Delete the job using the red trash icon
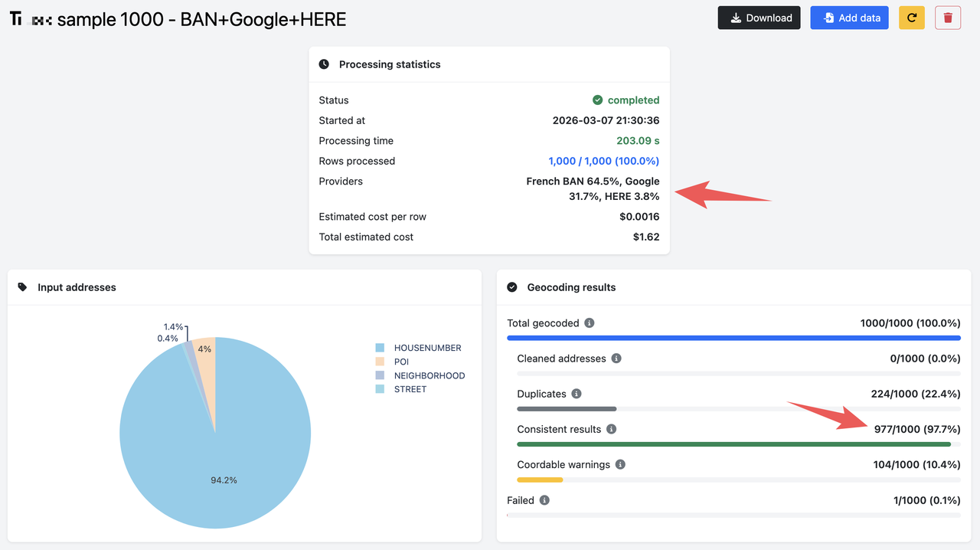 click(947, 17)
